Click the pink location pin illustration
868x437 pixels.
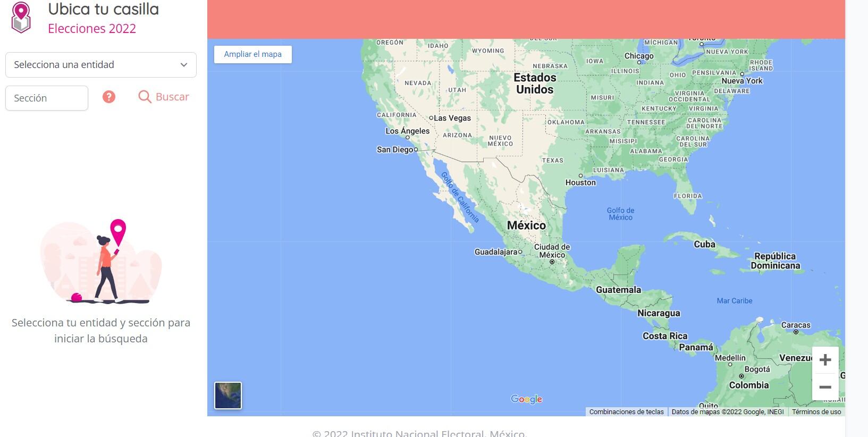pyautogui.click(x=118, y=232)
